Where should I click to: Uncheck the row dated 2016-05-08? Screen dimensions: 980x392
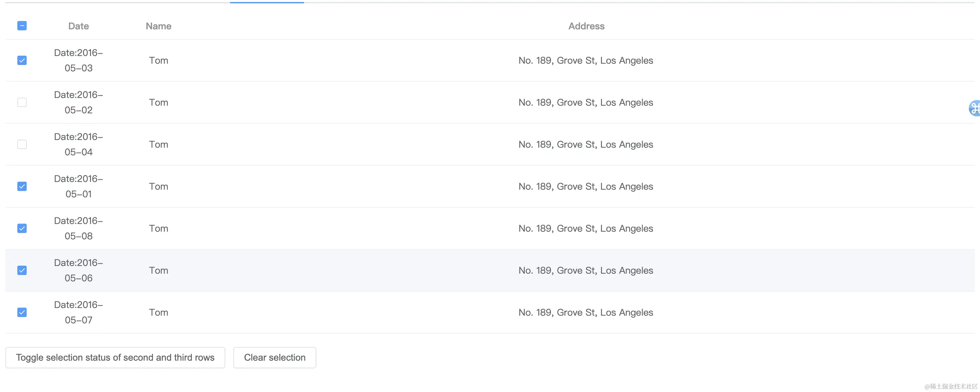pyautogui.click(x=22, y=228)
